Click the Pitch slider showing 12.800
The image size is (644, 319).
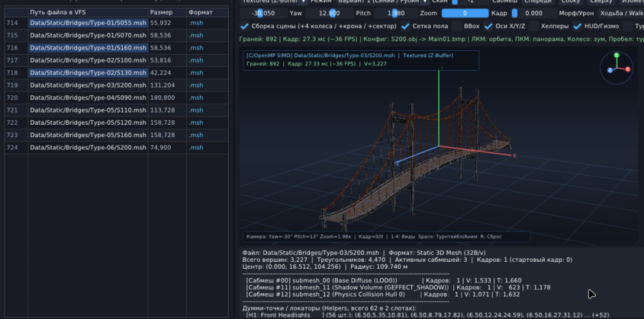point(329,13)
